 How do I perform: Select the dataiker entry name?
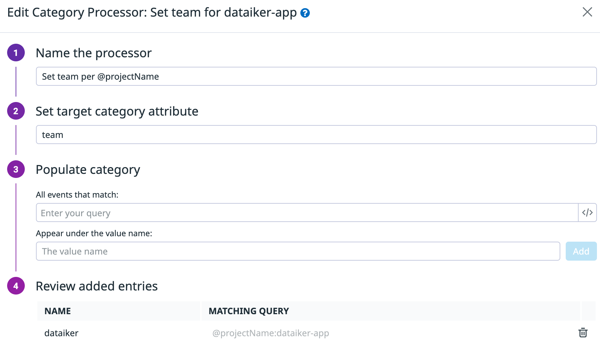point(61,333)
